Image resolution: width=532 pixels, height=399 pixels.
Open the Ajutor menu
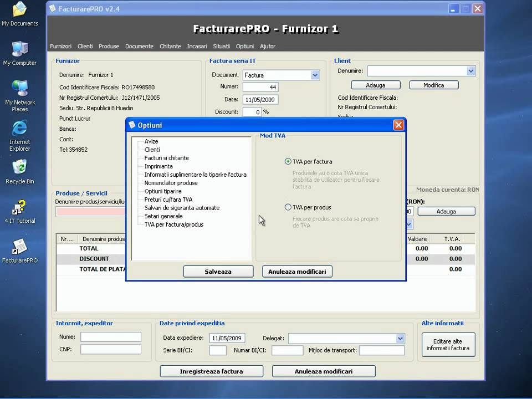(268, 46)
